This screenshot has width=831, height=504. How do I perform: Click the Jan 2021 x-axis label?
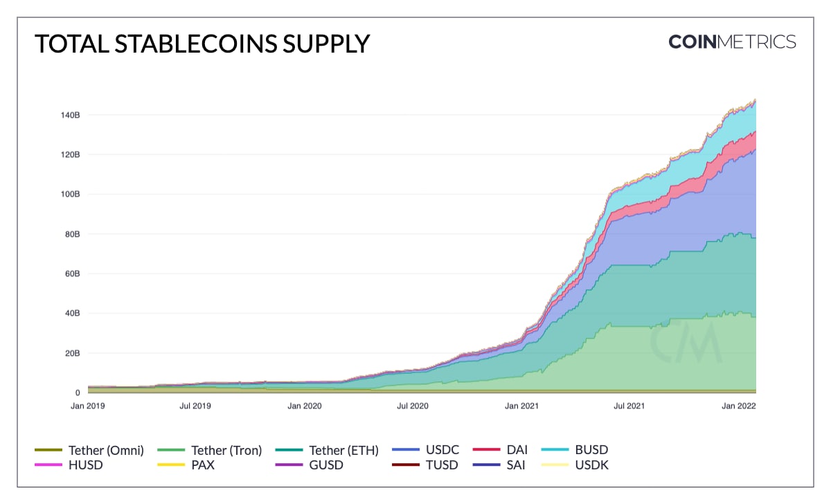[521, 406]
